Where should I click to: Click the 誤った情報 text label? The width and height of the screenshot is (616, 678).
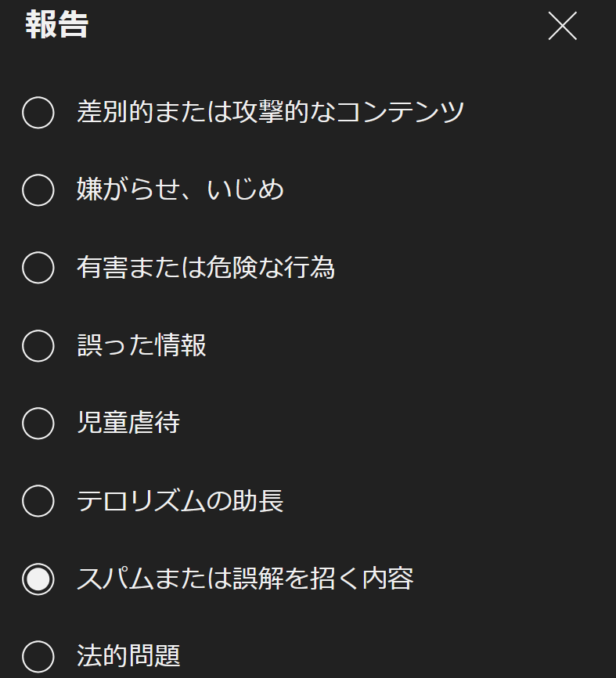point(142,345)
